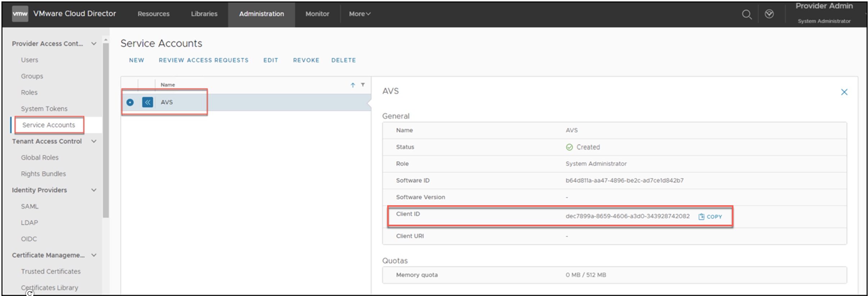Viewport: 868px width, 296px height.
Task: Collapse the Identity Providers section
Action: [94, 190]
